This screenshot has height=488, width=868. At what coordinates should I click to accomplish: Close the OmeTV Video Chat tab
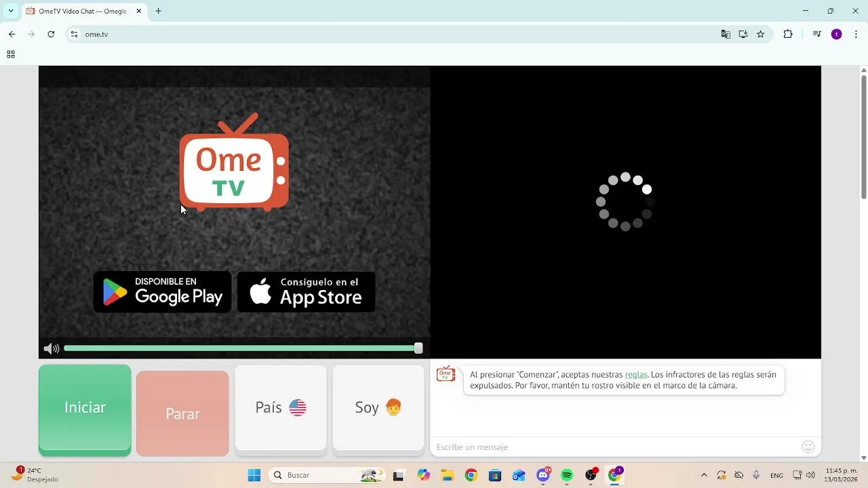(x=139, y=11)
